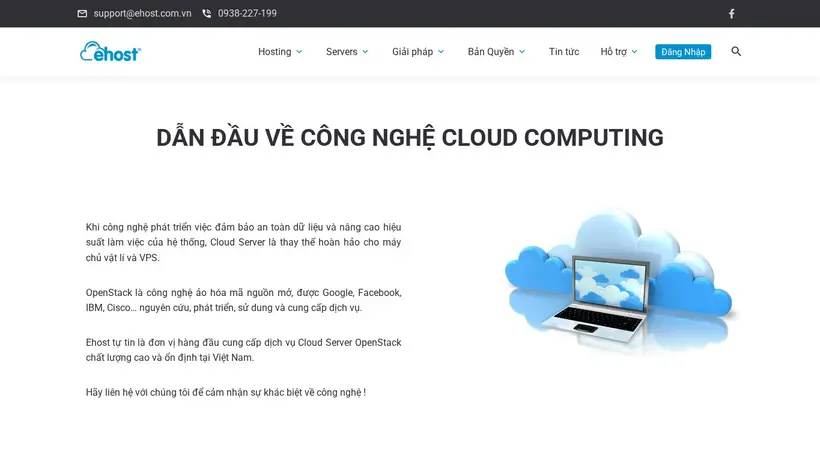Click the paragraph starting 'Khi công nghệ phát triển'
Viewport: 820px width, 461px height.
243,242
